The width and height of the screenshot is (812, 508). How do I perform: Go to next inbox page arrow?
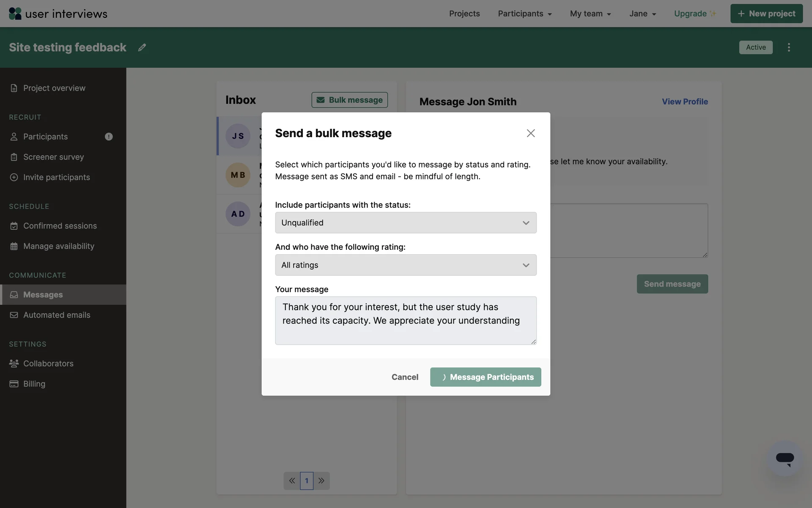coord(321,480)
